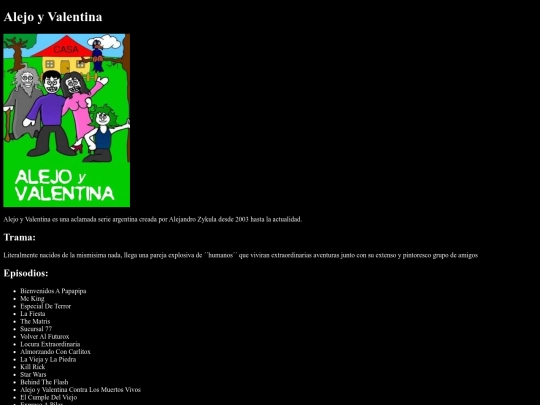
Task: Click Alejo y Valentina Contra Los Muertos Vivos
Action: coord(81,390)
